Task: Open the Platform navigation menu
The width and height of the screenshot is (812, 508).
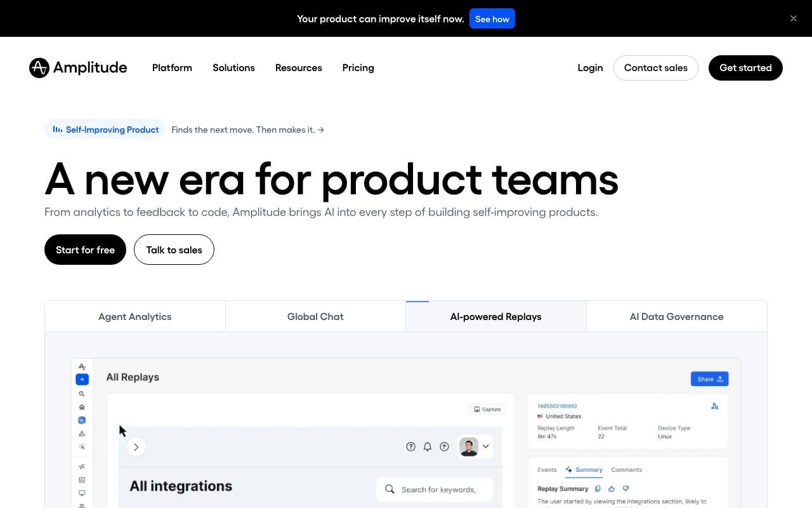Action: tap(172, 68)
